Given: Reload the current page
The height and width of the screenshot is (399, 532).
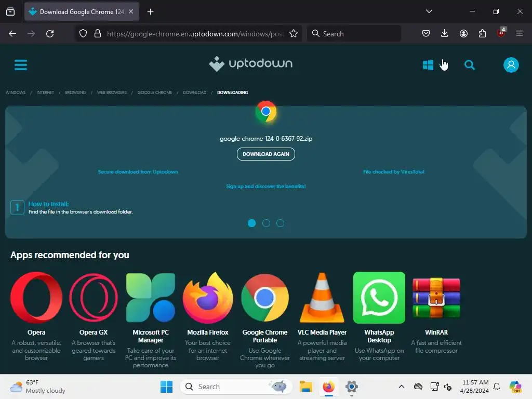Looking at the screenshot, I should tap(50, 34).
